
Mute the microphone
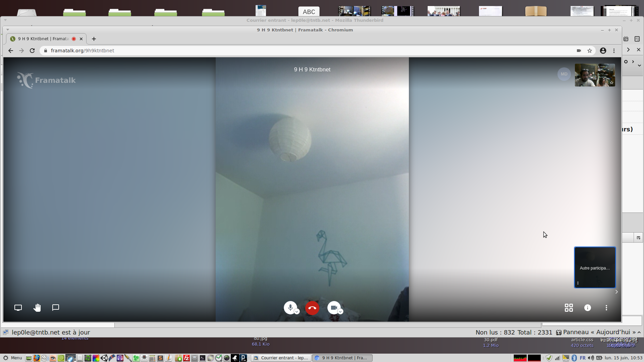point(290,307)
